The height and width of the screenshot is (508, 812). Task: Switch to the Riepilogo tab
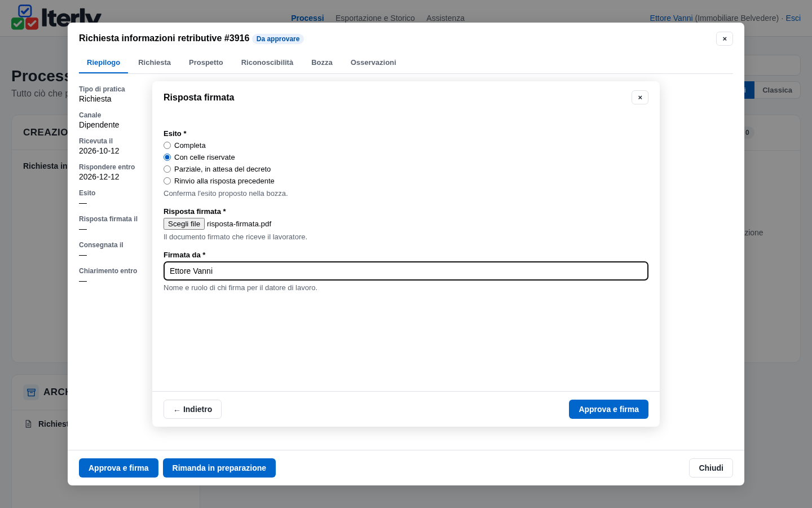(103, 63)
